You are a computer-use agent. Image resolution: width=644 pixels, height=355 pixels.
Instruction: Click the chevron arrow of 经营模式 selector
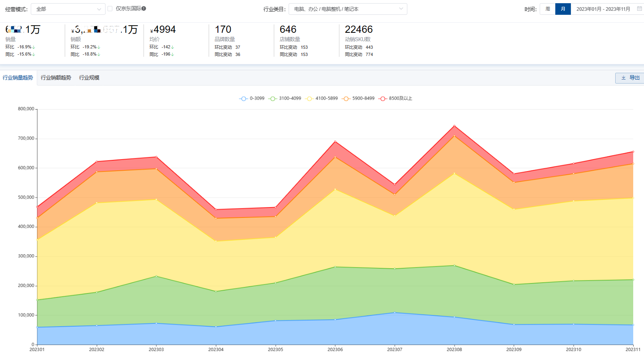[99, 9]
